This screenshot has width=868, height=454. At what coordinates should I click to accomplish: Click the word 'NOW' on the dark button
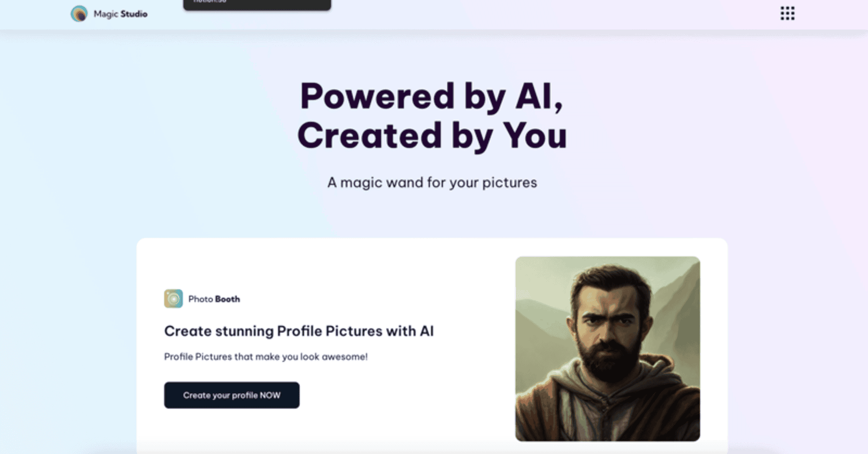tap(270, 395)
